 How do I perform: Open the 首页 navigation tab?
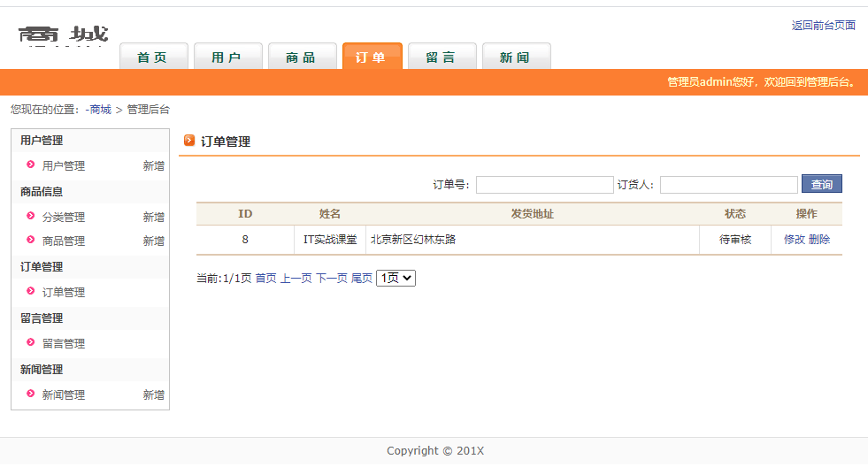click(x=153, y=57)
